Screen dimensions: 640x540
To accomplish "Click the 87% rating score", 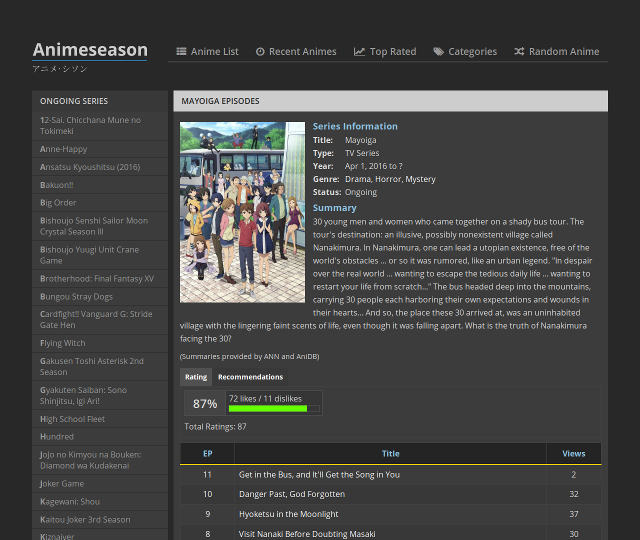I will tap(205, 404).
